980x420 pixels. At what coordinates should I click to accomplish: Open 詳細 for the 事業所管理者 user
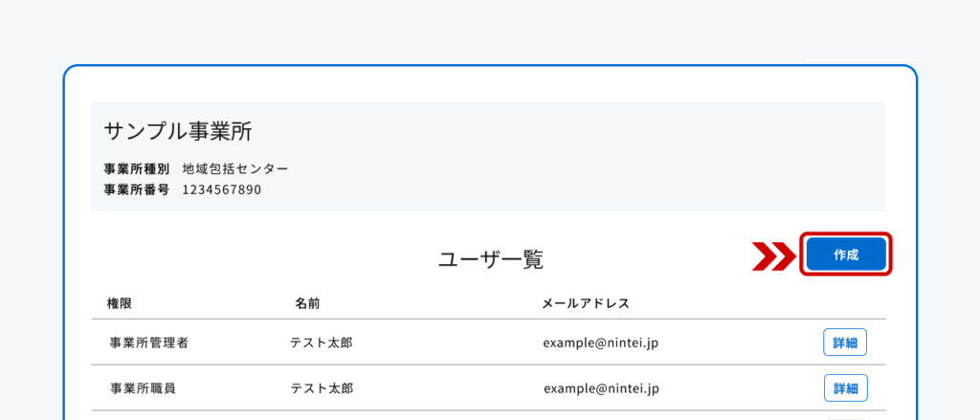pos(845,342)
